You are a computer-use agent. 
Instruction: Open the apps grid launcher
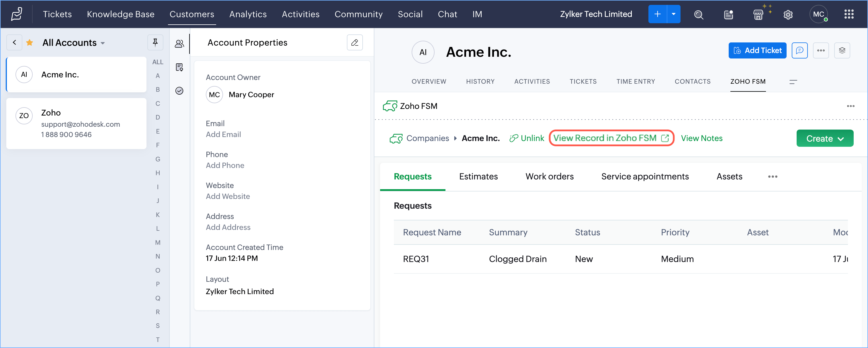click(849, 14)
